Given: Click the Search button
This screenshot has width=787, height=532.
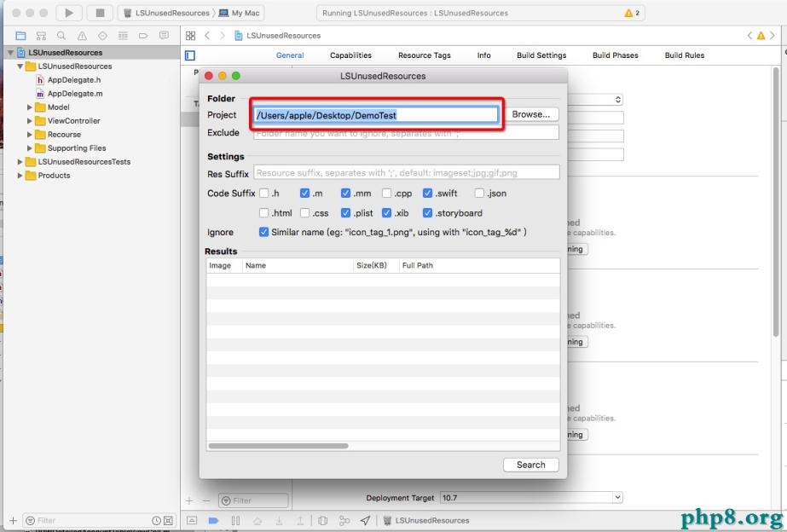Looking at the screenshot, I should click(x=530, y=465).
